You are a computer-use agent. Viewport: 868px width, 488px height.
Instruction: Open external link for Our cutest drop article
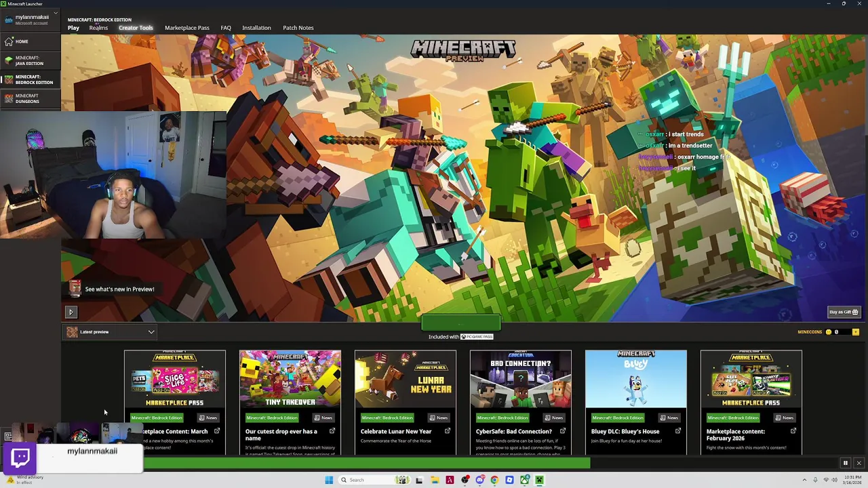(332, 431)
